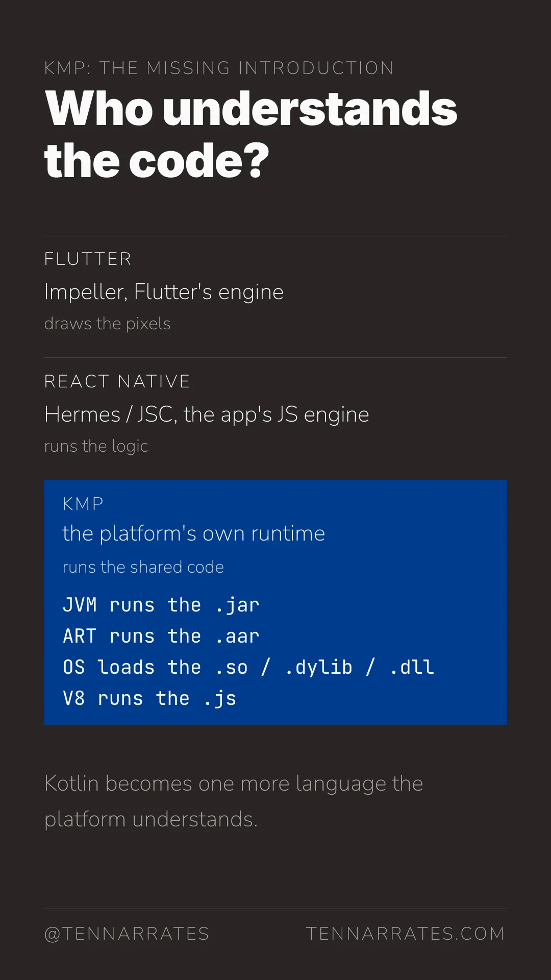Click 'runs the logic' caption
This screenshot has height=980, width=551.
coord(96,446)
